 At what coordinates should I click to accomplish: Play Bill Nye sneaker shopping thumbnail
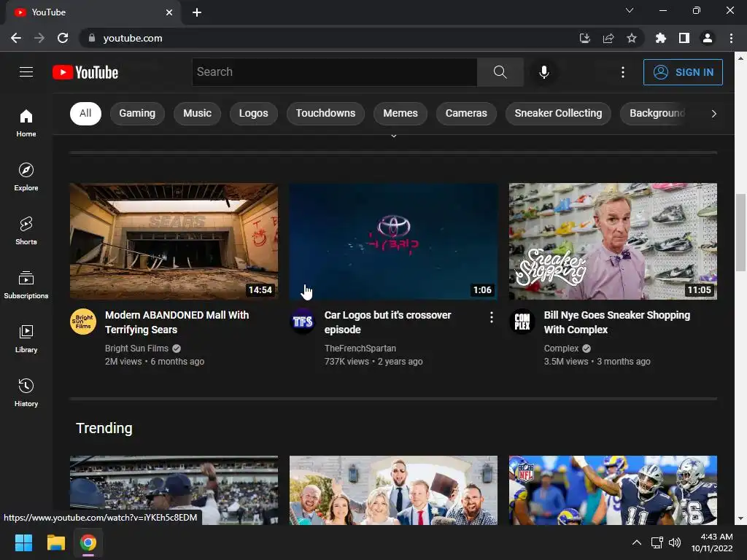tap(613, 241)
